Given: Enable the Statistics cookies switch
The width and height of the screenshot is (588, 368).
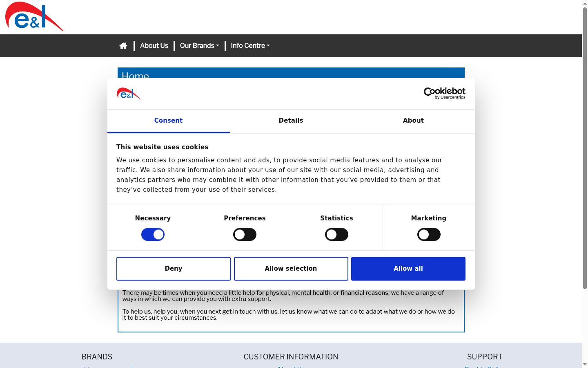Looking at the screenshot, I should tap(336, 235).
